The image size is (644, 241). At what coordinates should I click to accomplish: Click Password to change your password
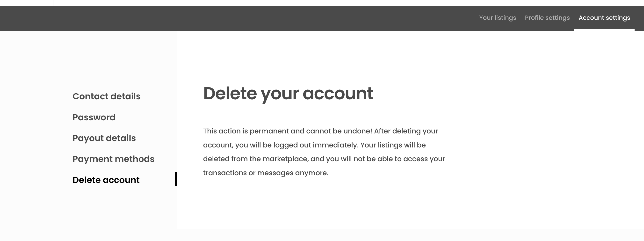click(x=94, y=117)
